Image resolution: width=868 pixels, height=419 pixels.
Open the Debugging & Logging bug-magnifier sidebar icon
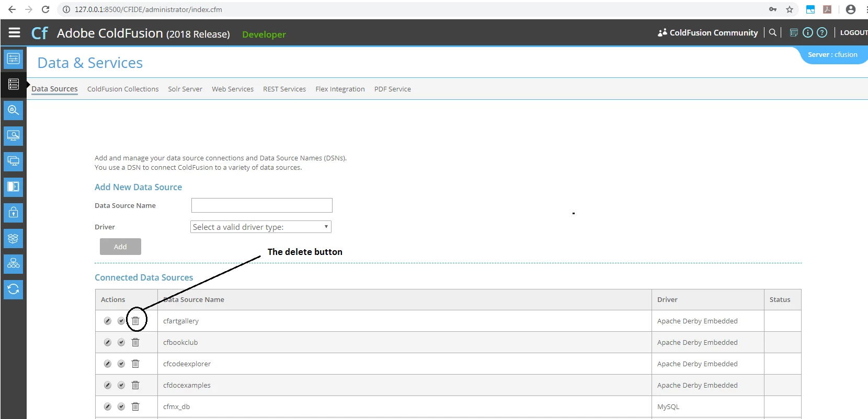pos(14,110)
